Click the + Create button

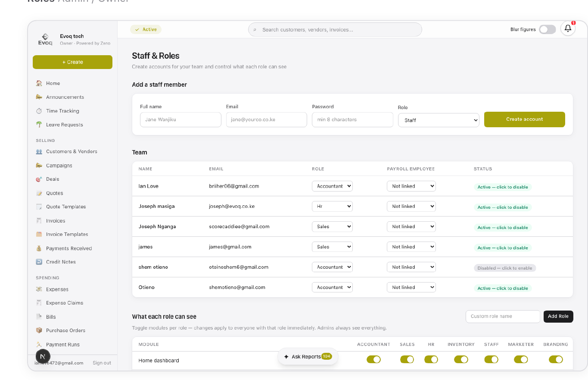pyautogui.click(x=72, y=62)
